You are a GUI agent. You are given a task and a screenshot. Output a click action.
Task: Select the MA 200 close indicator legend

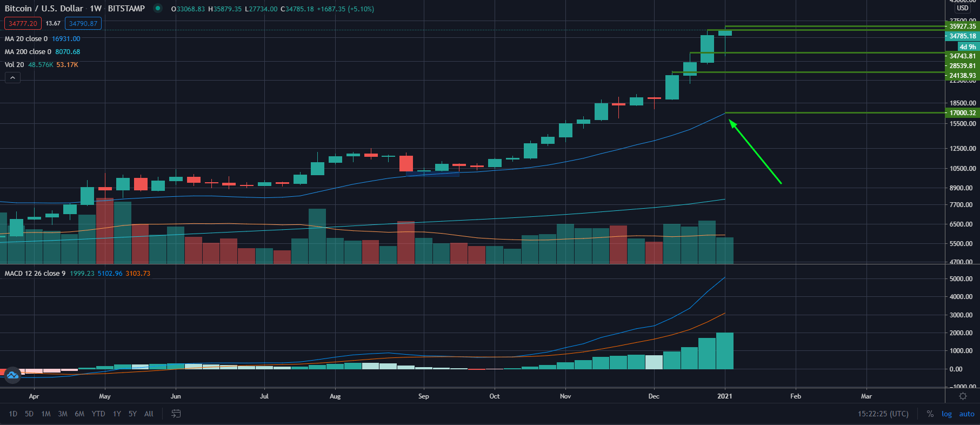click(28, 52)
